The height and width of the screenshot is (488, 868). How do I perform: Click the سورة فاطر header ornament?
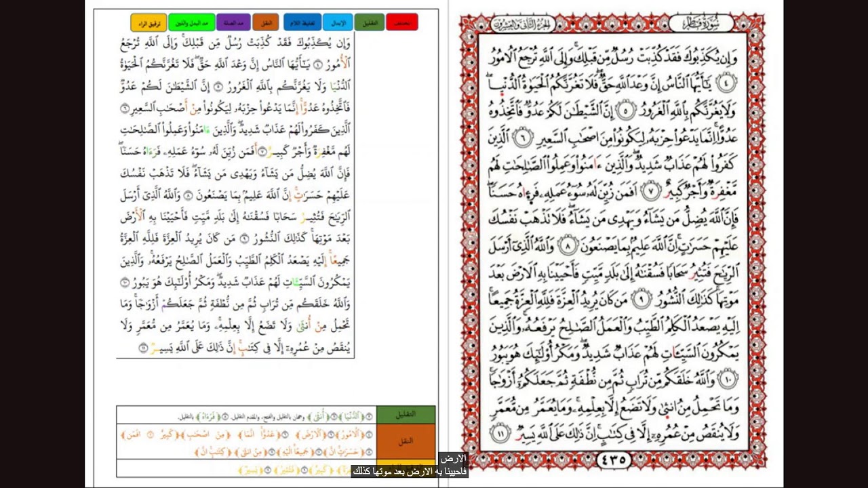coord(703,24)
